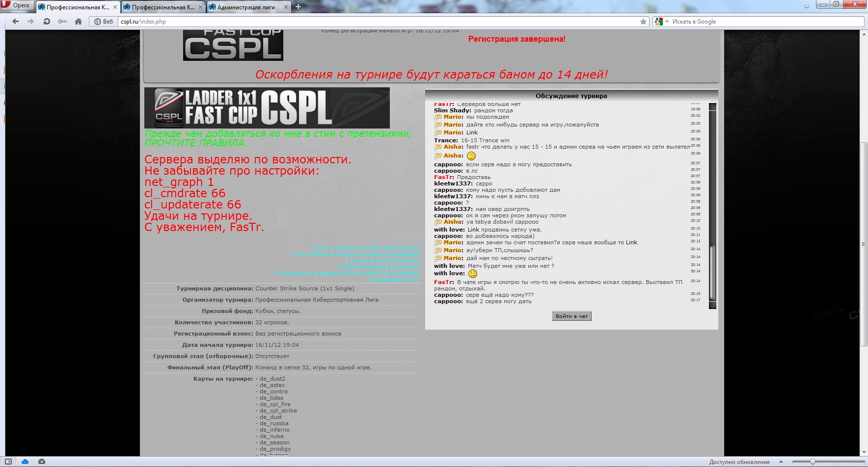Click the red Регистрация завершена! notice
The height and width of the screenshot is (467, 868).
point(517,39)
